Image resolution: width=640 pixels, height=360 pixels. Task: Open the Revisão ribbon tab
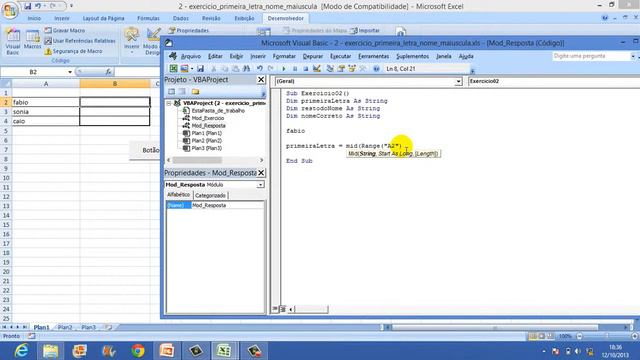(x=211, y=18)
